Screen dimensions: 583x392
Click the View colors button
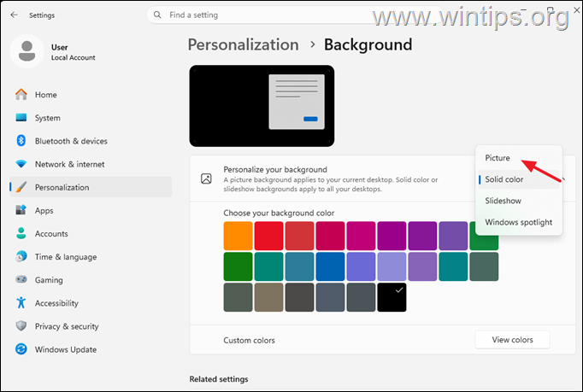click(x=512, y=340)
